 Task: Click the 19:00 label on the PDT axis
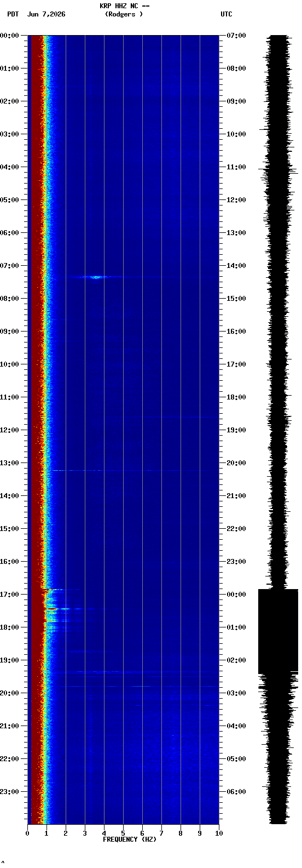point(9,660)
